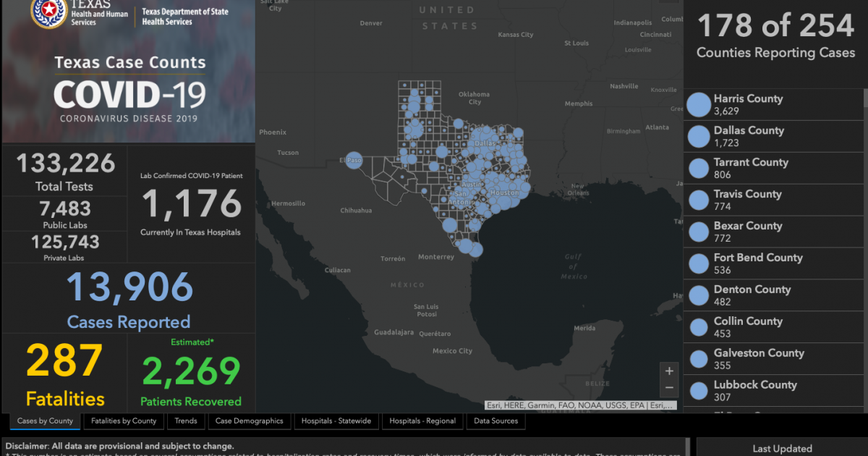Click the Houston label on the map
The width and height of the screenshot is (868, 456).
504,193
